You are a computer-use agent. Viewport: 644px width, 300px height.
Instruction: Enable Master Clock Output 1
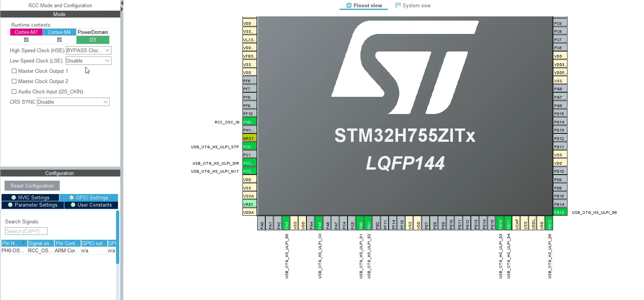pyautogui.click(x=14, y=71)
